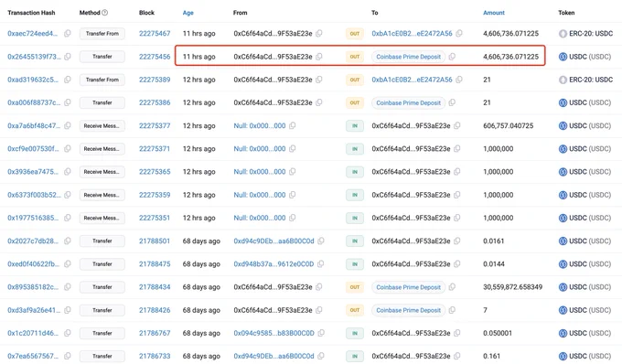Open Coinbase Prime Deposit in block 22275386 row
Screen dimensions: 622x364
click(x=409, y=102)
